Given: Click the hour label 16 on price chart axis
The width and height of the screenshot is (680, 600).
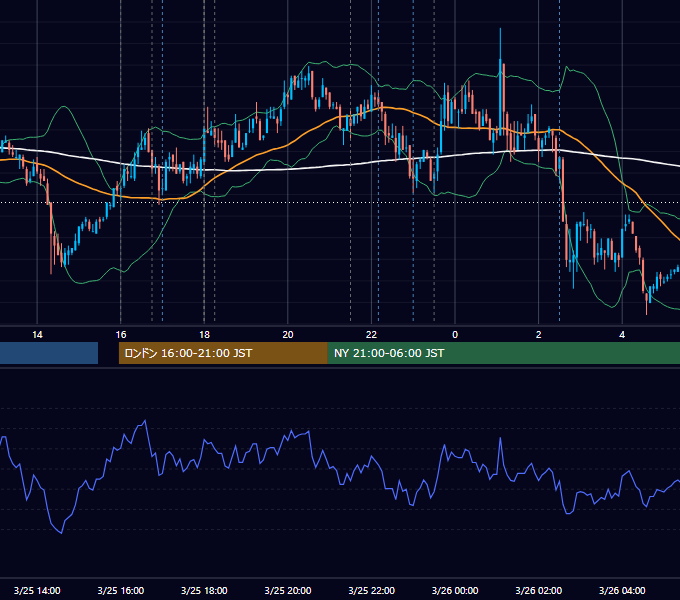Looking at the screenshot, I should pos(121,335).
